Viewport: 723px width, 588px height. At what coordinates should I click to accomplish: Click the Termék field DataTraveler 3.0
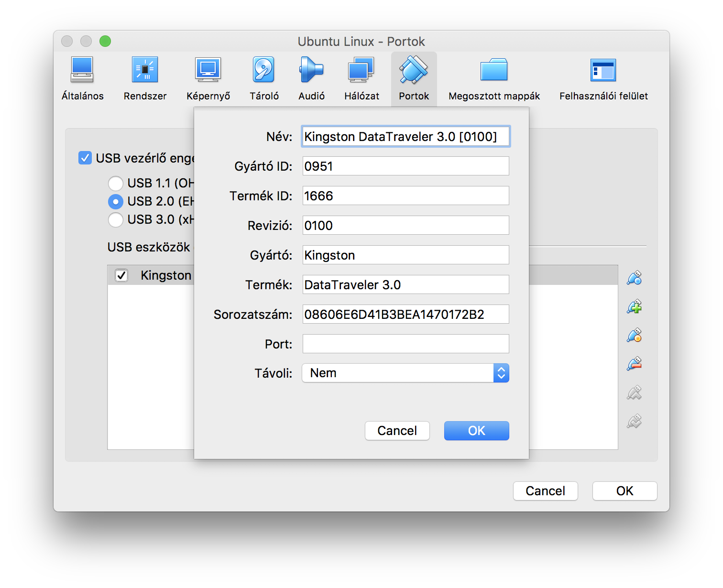405,284
